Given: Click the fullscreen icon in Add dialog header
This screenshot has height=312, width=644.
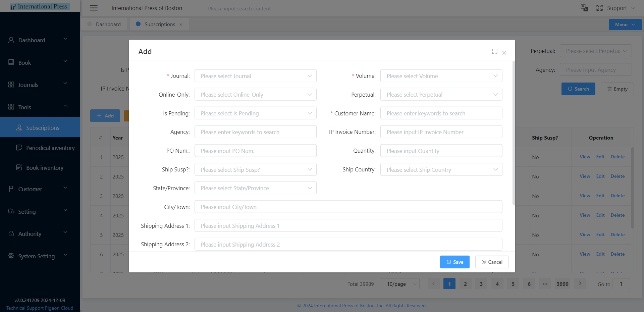Looking at the screenshot, I should point(494,51).
